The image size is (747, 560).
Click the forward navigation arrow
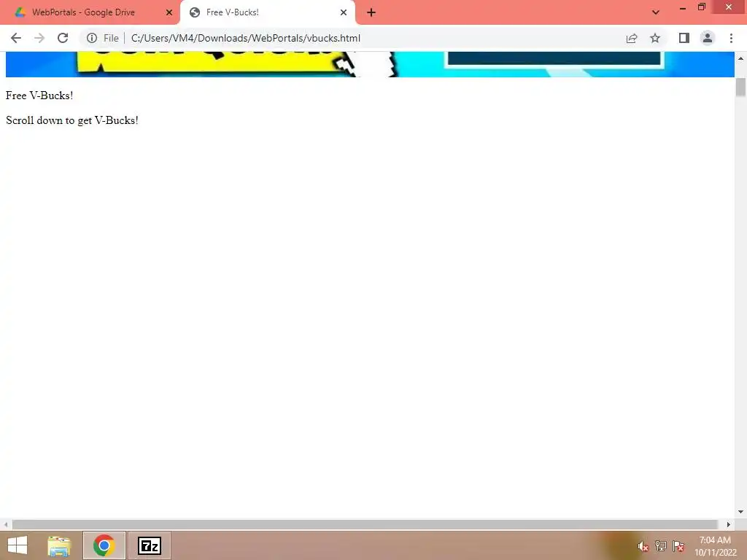click(x=39, y=38)
